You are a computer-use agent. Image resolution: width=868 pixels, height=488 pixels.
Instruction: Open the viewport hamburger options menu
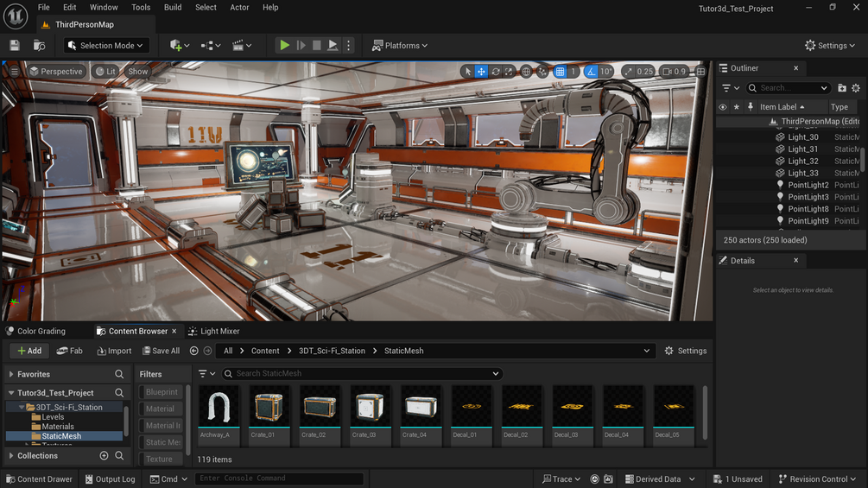[15, 72]
